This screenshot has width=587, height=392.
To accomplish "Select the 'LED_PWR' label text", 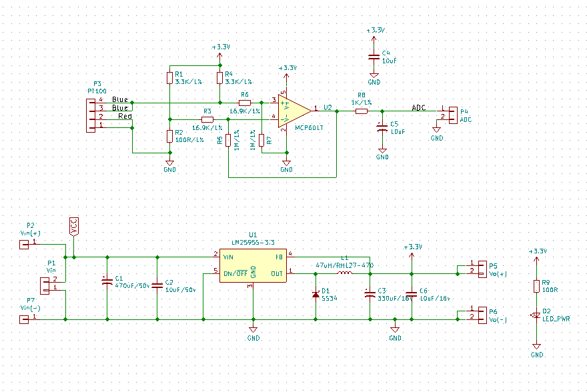I will coord(556,319).
